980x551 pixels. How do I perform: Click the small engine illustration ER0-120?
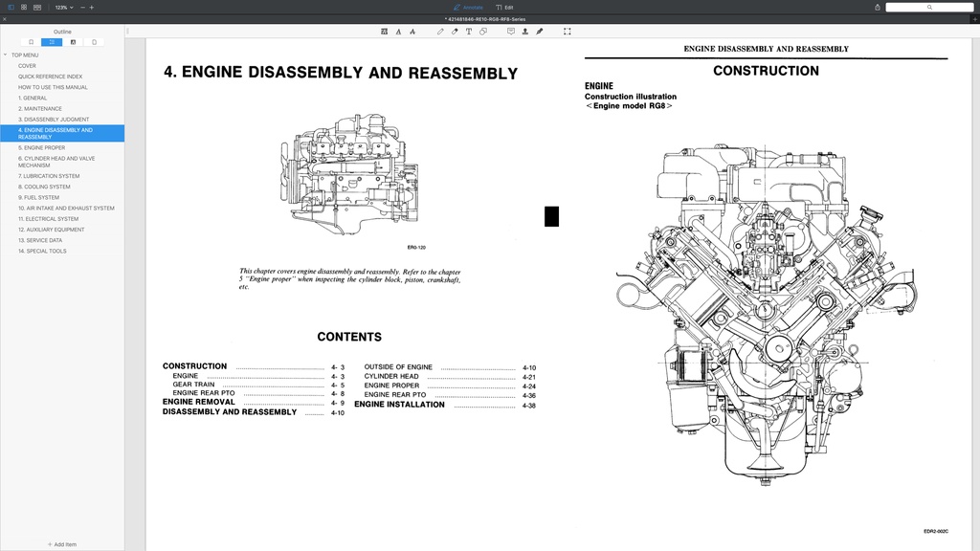(350, 174)
